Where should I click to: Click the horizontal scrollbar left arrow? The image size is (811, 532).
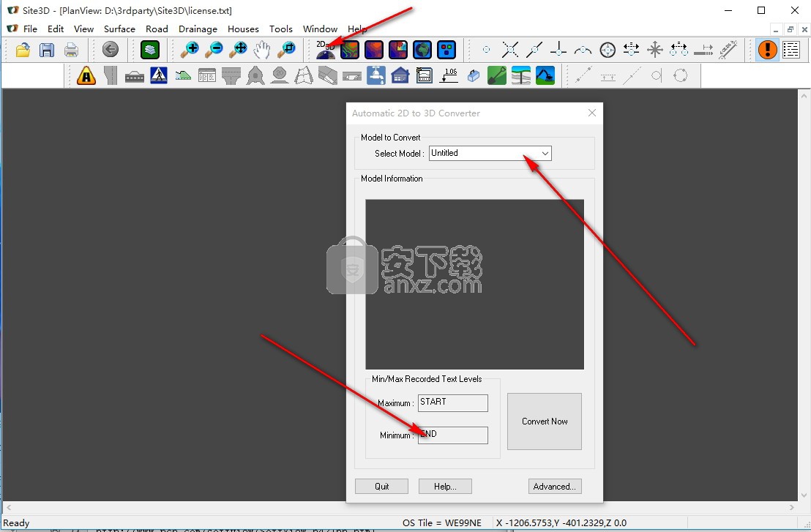9,508
